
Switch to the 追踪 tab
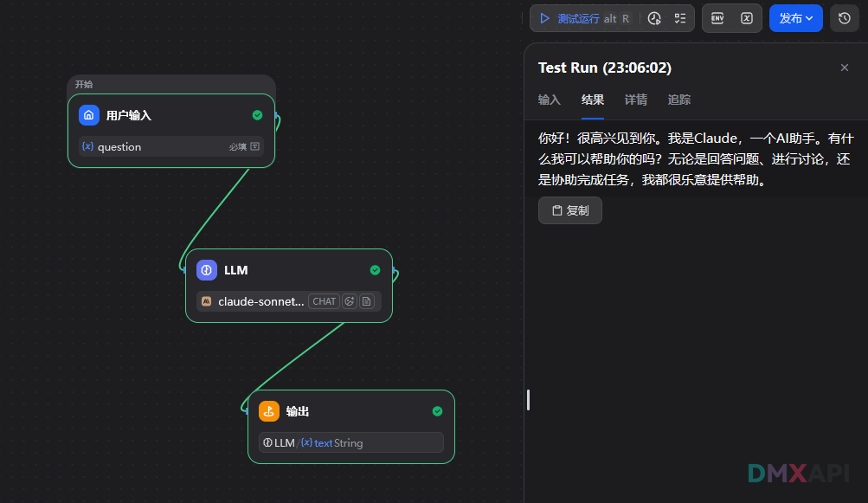(x=679, y=100)
